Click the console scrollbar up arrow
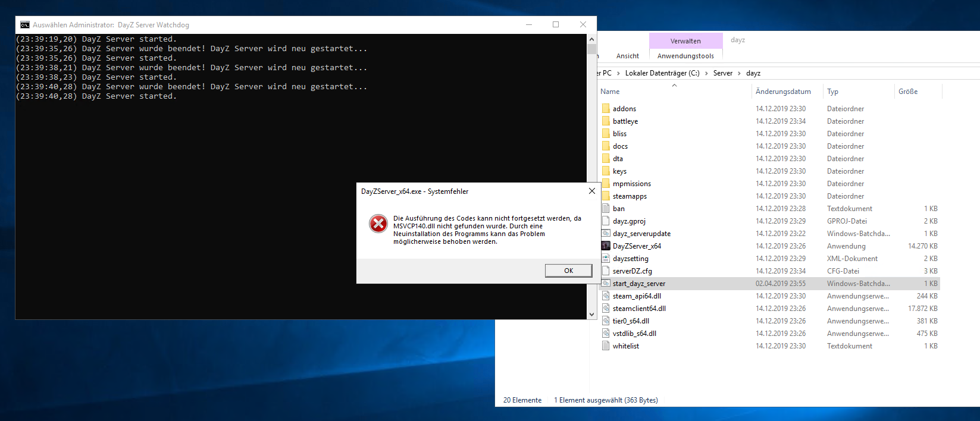 591,39
